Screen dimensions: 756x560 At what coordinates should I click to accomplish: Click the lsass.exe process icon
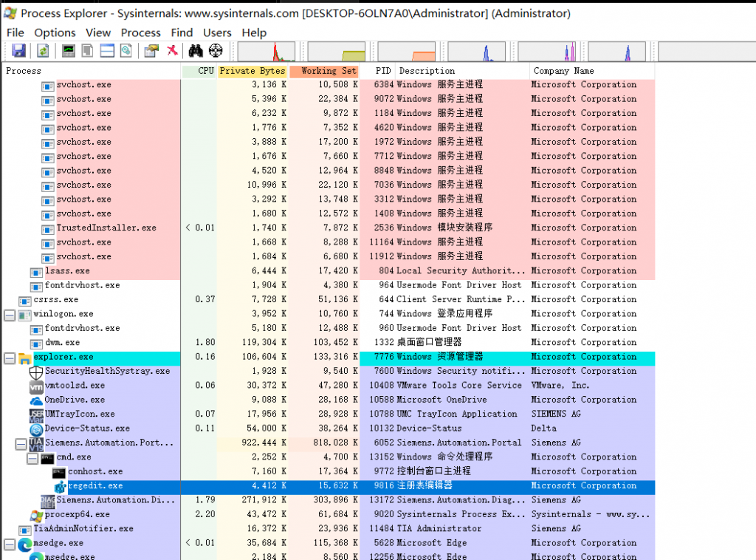[36, 272]
